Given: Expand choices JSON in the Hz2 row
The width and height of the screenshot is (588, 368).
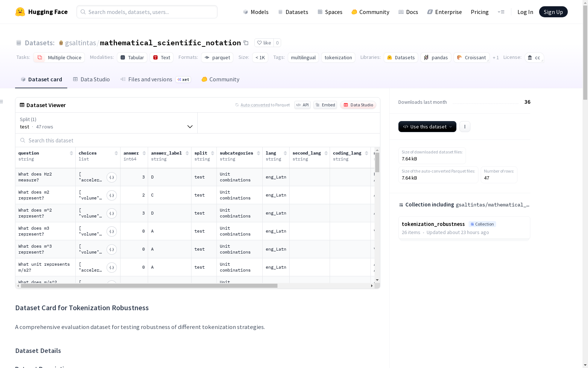Looking at the screenshot, I should [x=112, y=177].
